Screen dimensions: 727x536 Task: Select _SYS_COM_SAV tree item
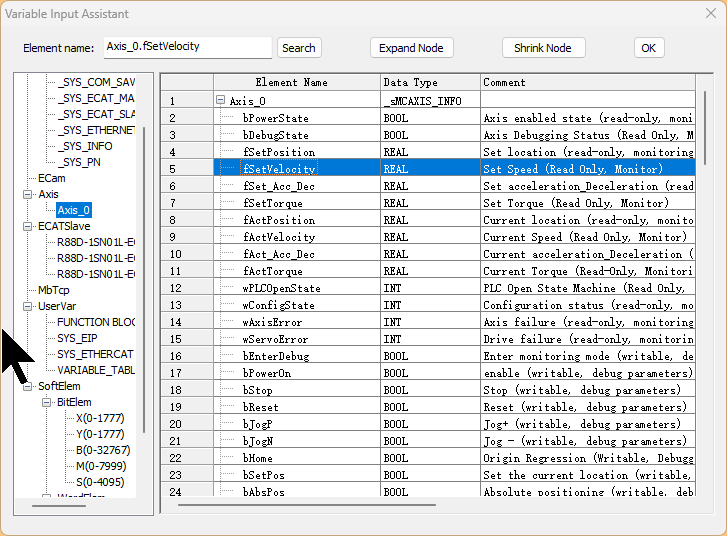(96, 82)
